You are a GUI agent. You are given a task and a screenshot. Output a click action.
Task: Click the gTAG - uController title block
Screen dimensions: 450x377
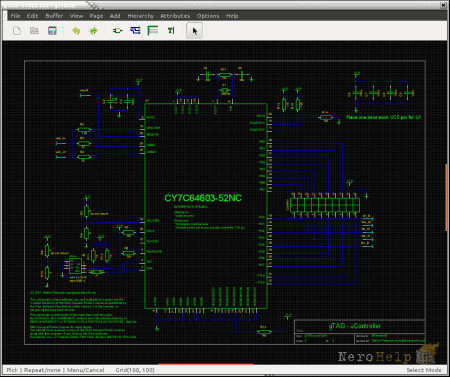pos(355,326)
